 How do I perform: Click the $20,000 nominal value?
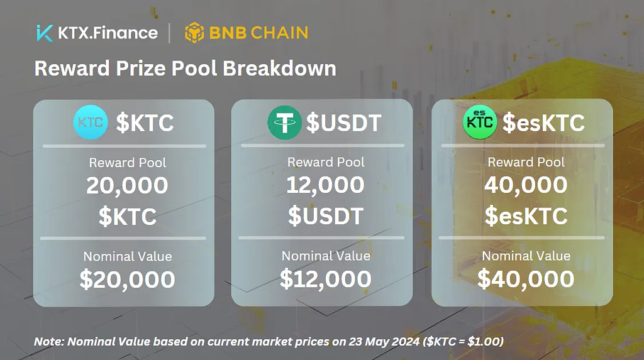point(127,280)
